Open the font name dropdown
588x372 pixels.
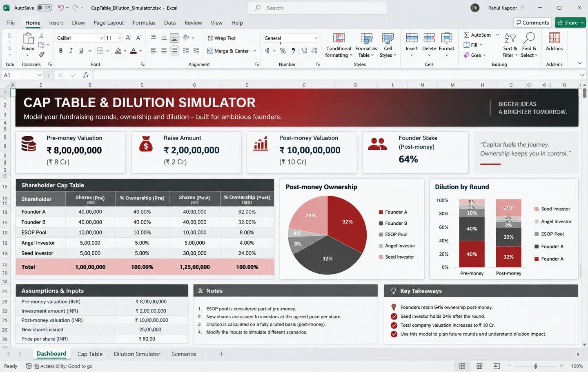click(x=101, y=38)
